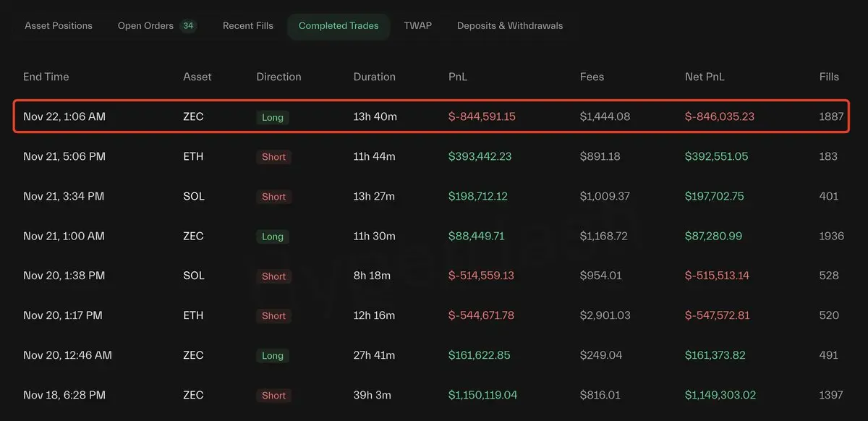The width and height of the screenshot is (868, 421).
Task: Click the Direction column header
Action: 278,77
